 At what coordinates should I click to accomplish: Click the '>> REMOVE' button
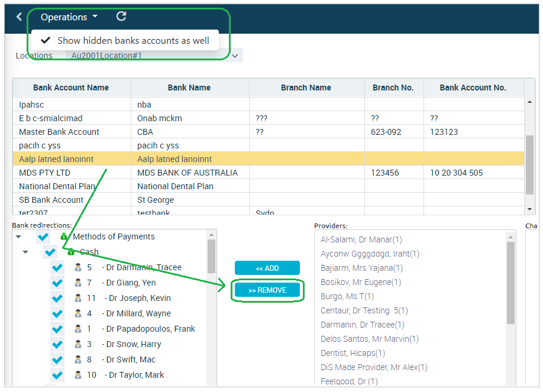point(267,290)
